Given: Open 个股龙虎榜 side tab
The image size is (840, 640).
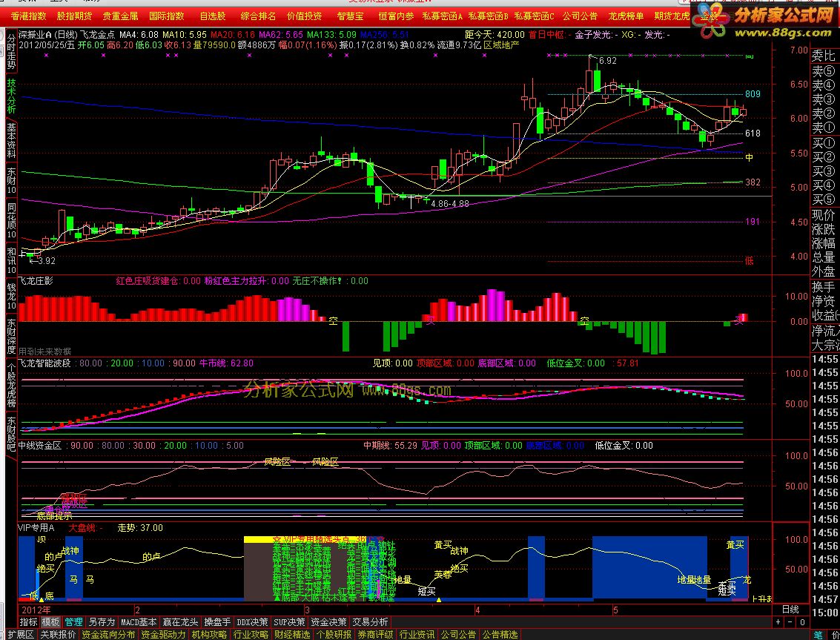Looking at the screenshot, I should pos(11,385).
